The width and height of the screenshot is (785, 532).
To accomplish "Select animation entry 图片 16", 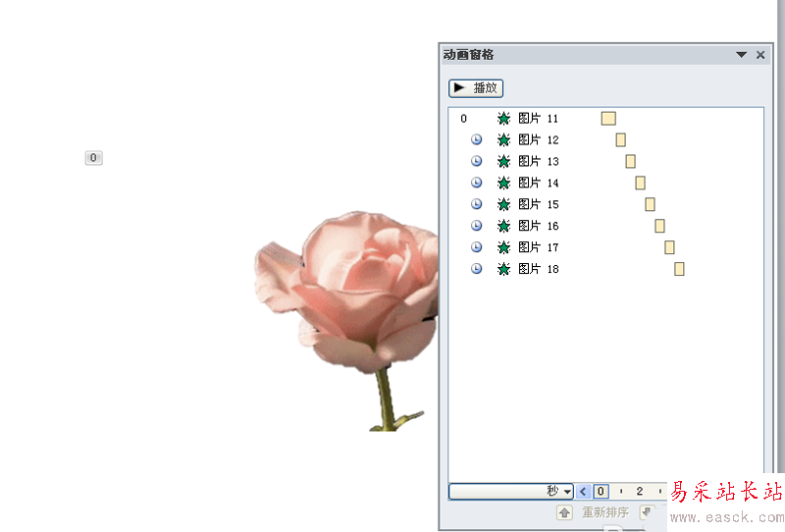I will [605, 227].
